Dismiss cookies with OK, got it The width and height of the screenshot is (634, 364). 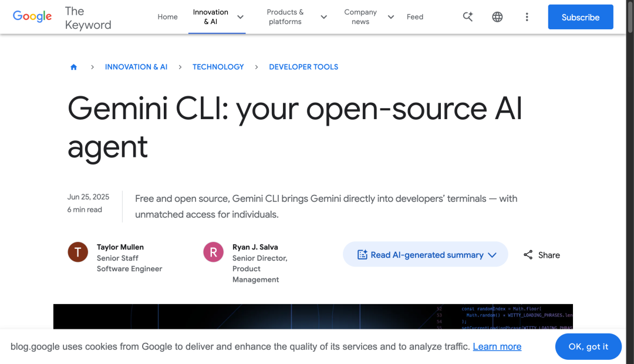click(x=588, y=346)
